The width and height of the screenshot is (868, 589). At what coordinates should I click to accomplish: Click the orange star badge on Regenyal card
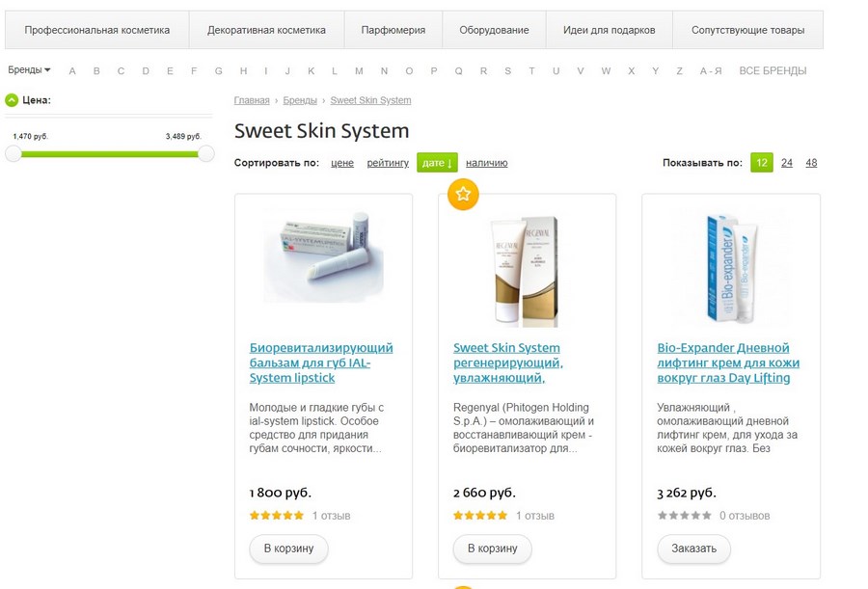[x=463, y=195]
